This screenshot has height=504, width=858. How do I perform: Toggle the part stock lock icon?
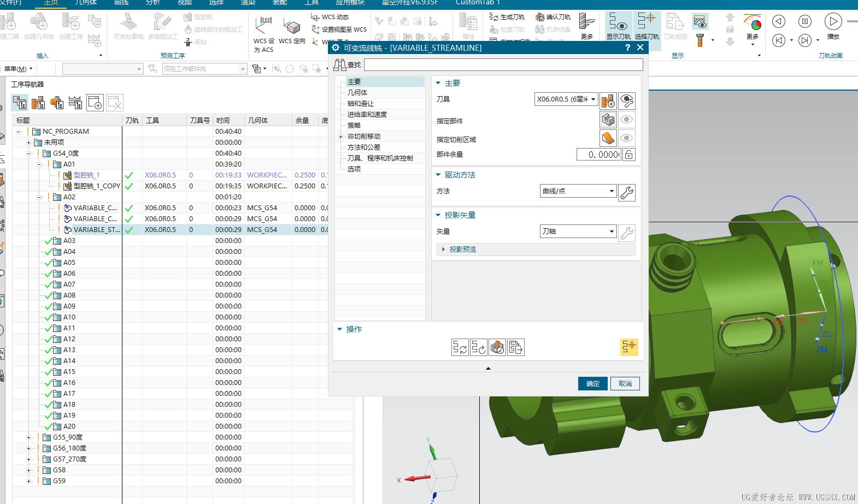pos(629,155)
